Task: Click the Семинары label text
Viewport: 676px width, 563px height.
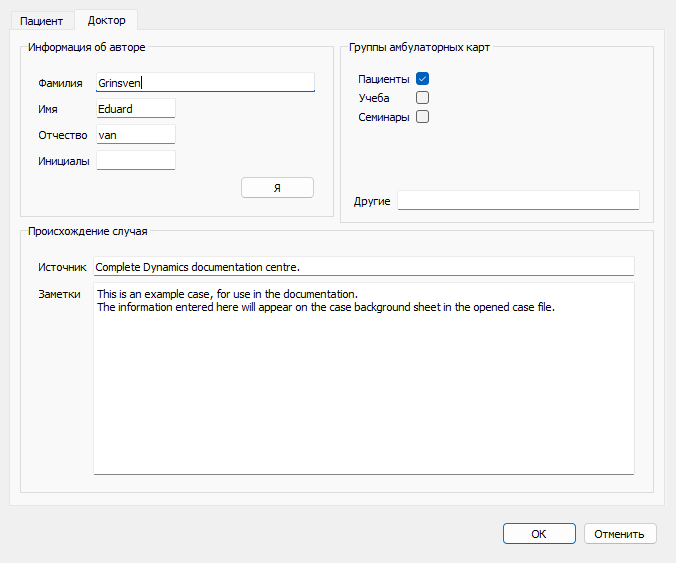Action: pos(384,117)
